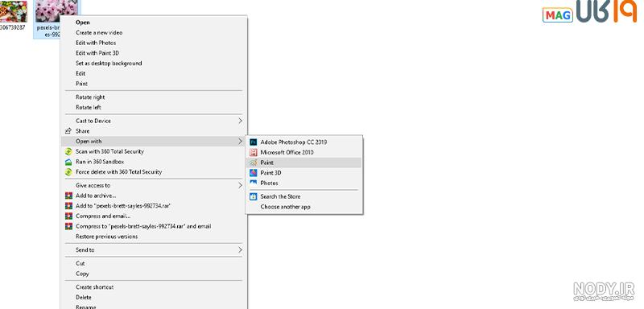Choose Cut from the context menu
The width and height of the screenshot is (644, 309).
click(x=80, y=263)
